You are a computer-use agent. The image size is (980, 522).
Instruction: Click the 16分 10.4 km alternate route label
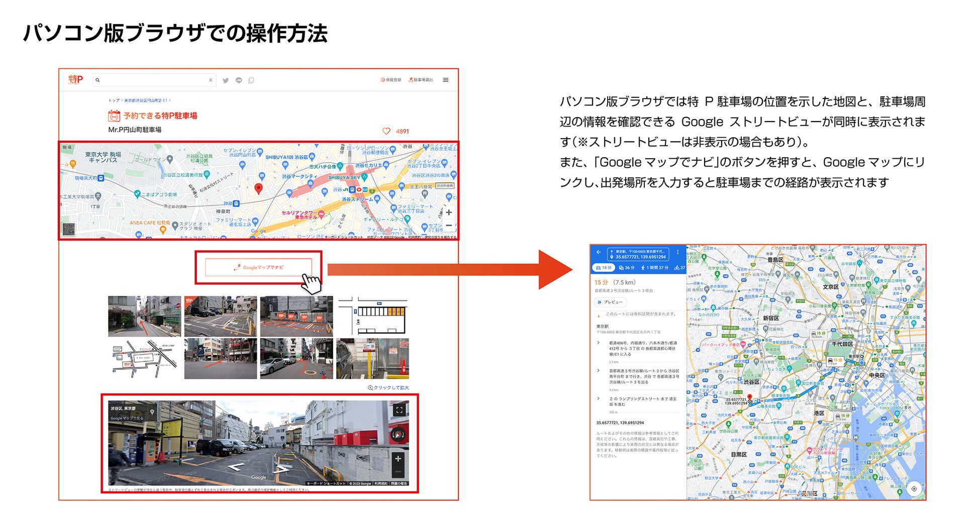(818, 334)
